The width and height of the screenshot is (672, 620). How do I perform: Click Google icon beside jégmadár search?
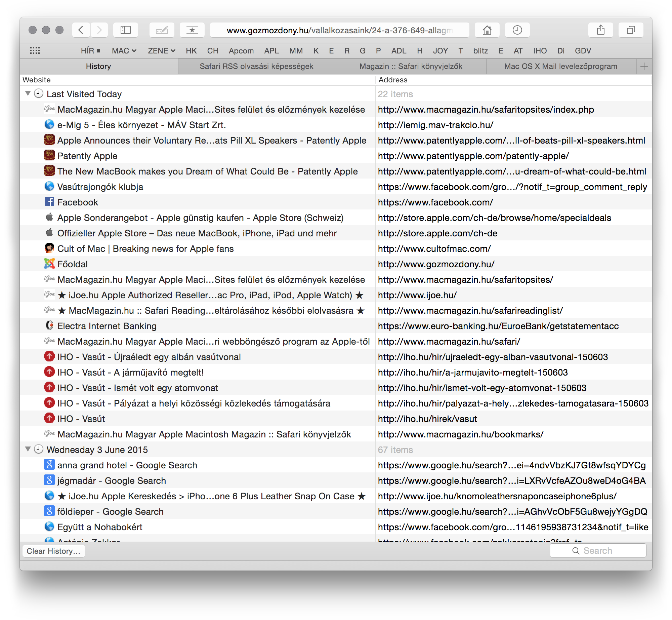pos(49,480)
